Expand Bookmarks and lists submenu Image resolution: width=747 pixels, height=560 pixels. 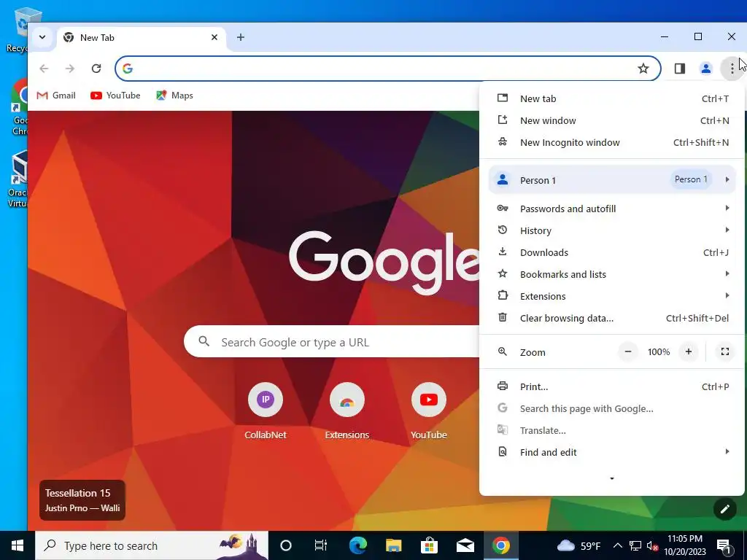[612, 274]
